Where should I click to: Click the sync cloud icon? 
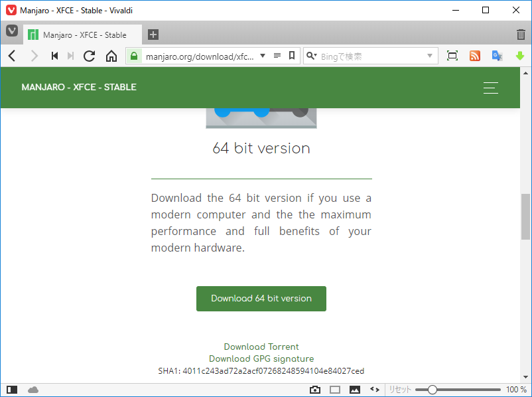[33, 390]
